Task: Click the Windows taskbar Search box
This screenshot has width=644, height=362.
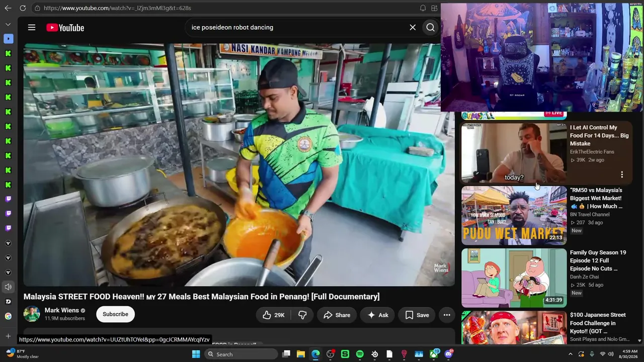Action: [x=242, y=354]
